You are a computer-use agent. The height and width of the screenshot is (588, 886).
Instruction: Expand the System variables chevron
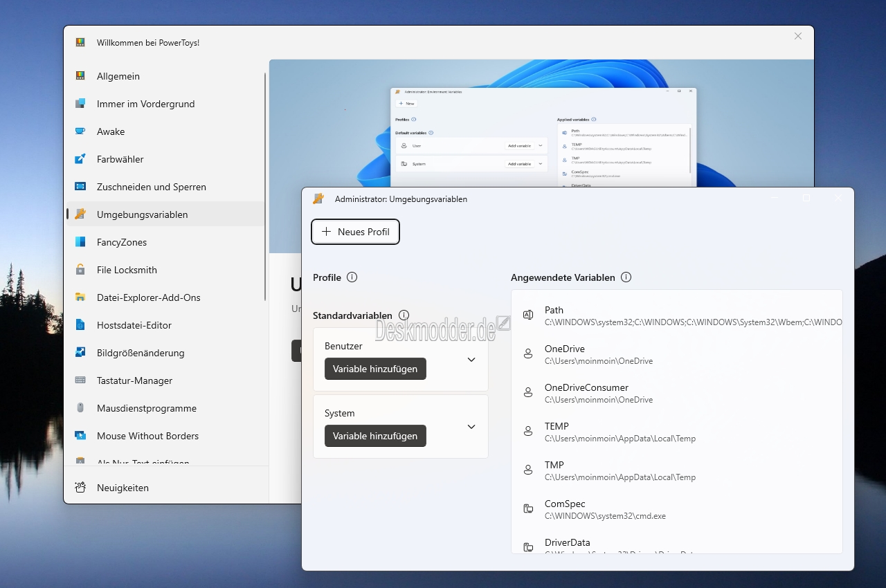click(x=471, y=427)
